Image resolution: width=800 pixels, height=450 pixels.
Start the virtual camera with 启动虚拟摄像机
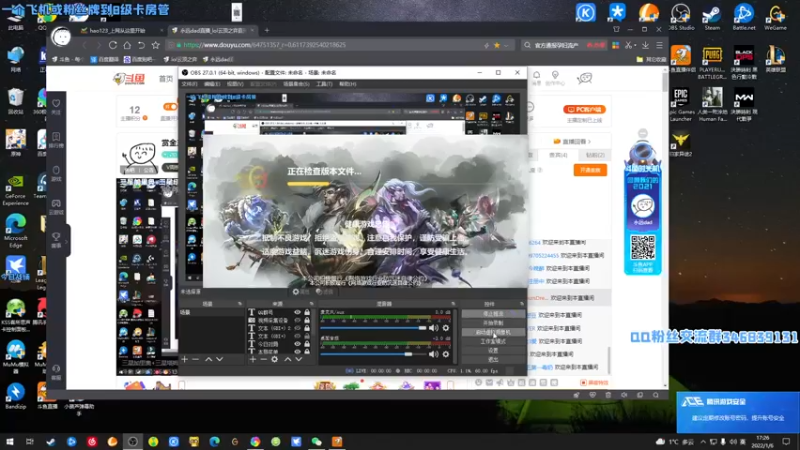(493, 332)
